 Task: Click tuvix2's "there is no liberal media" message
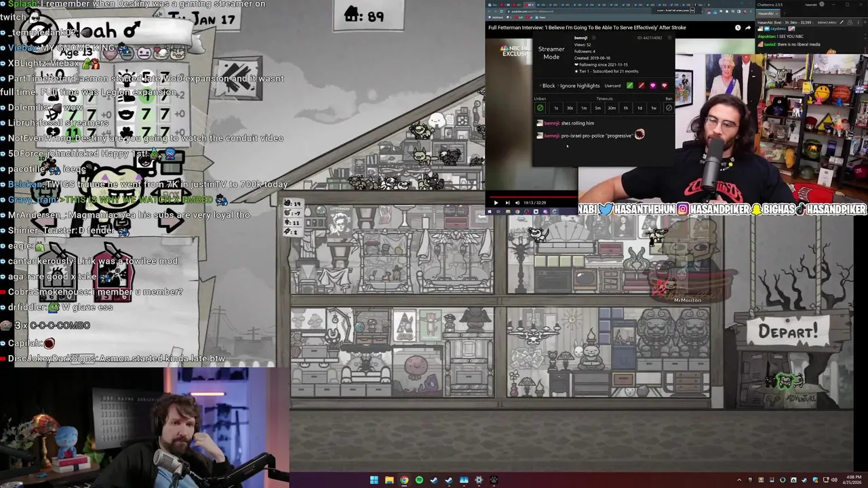(799, 44)
